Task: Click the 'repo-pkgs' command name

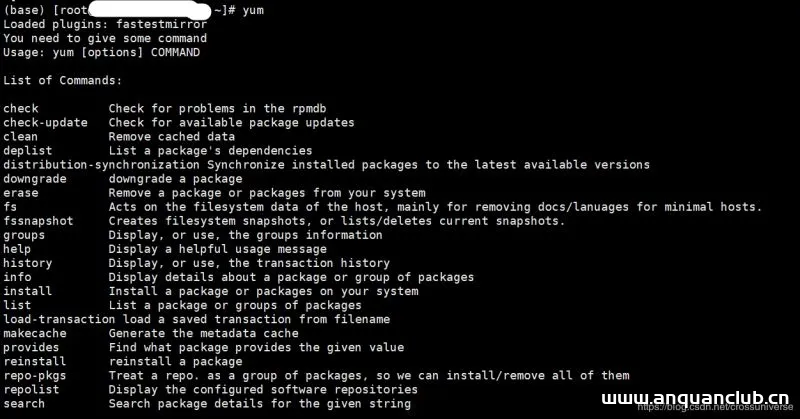Action: (35, 376)
